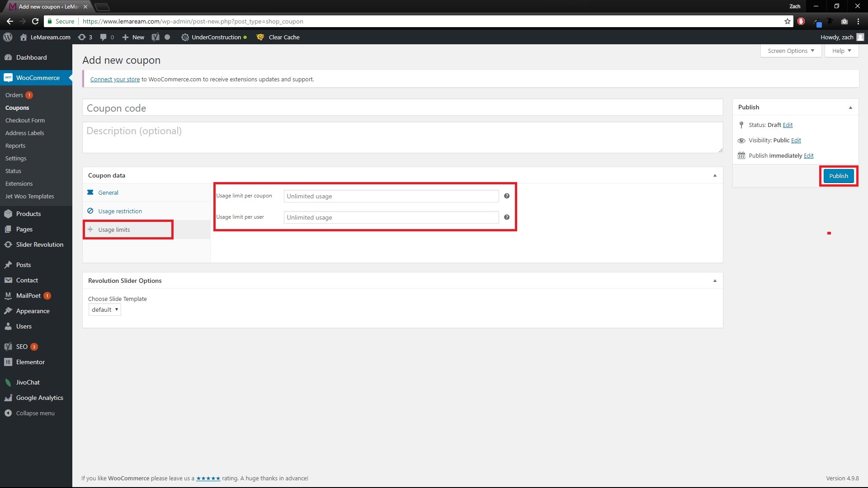868x488 pixels.
Task: Open Appearance in the sidebar
Action: 36,311
